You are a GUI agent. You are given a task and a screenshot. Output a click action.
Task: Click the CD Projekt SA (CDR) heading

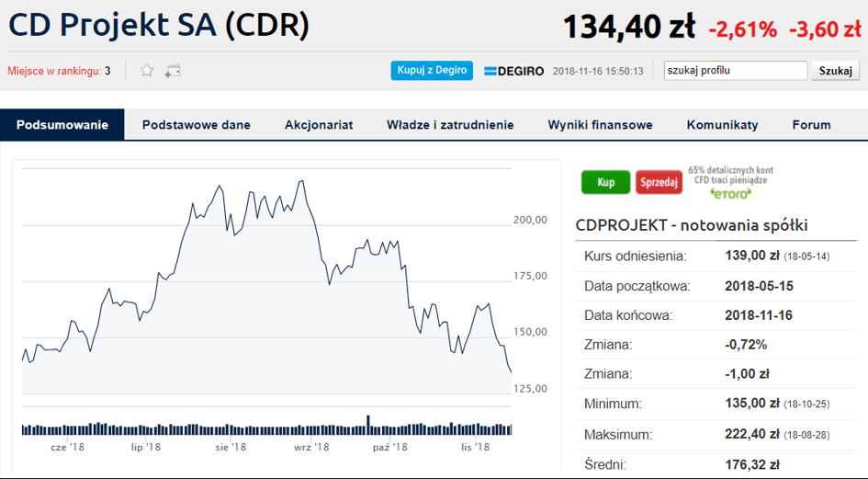159,25
